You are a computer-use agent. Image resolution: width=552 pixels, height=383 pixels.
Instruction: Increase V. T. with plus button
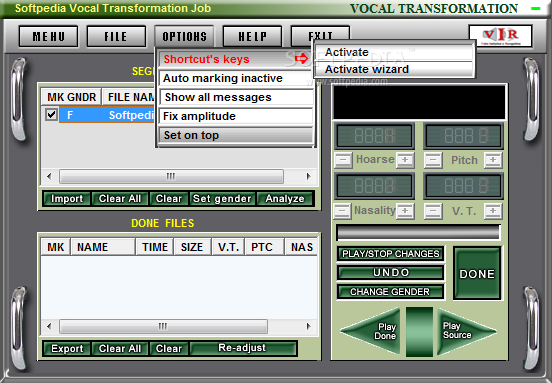click(493, 211)
